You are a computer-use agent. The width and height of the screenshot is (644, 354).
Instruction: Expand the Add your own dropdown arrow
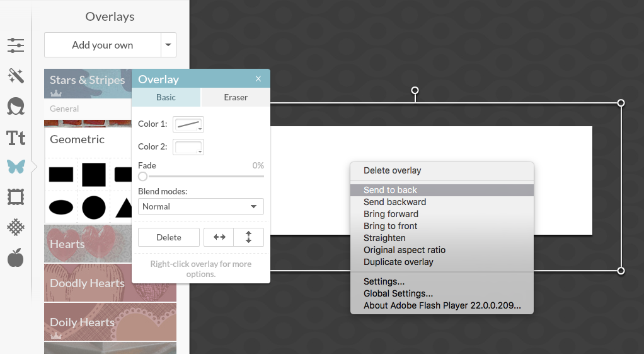(168, 45)
